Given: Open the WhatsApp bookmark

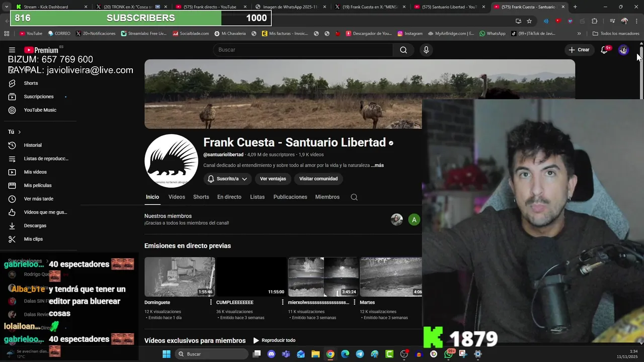Looking at the screenshot, I should 492,34.
